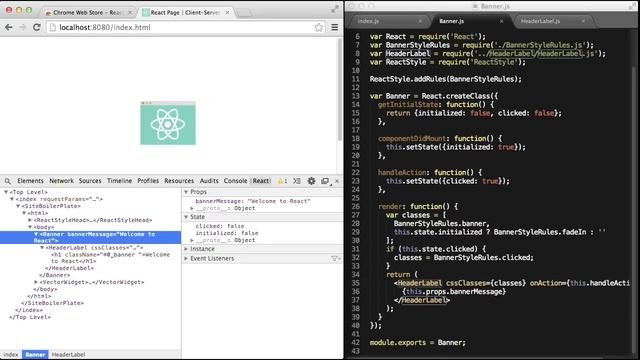Open the Console DevTools panel
640x360 pixels.
coord(235,181)
